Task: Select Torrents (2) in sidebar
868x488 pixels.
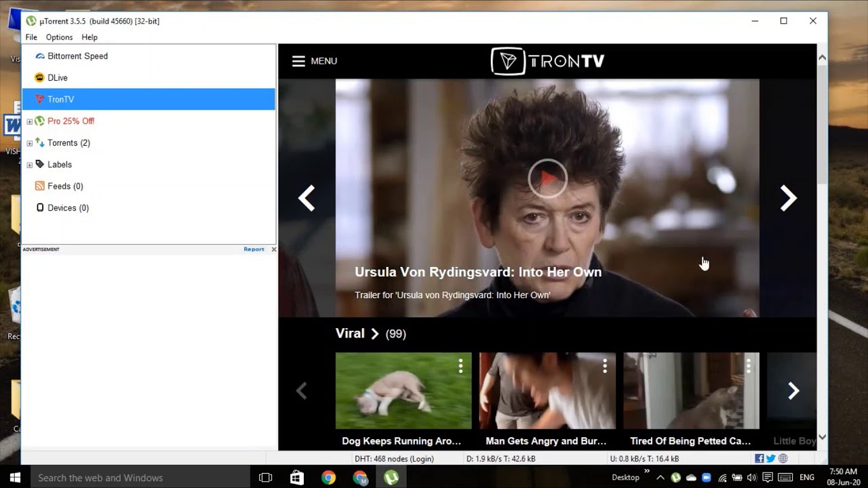Action: point(68,143)
